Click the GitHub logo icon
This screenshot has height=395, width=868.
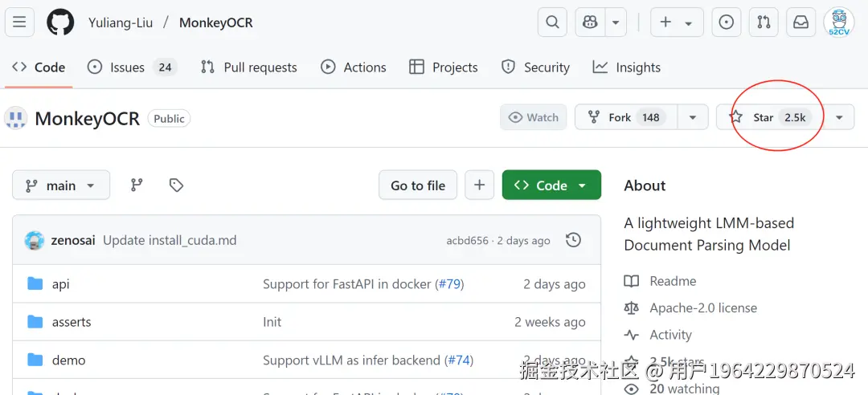pyautogui.click(x=60, y=22)
